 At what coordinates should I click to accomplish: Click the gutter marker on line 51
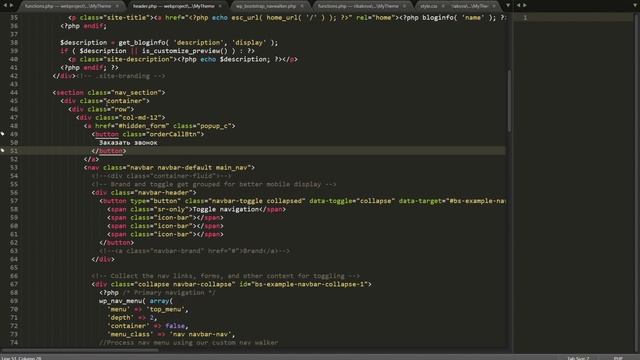point(2,150)
